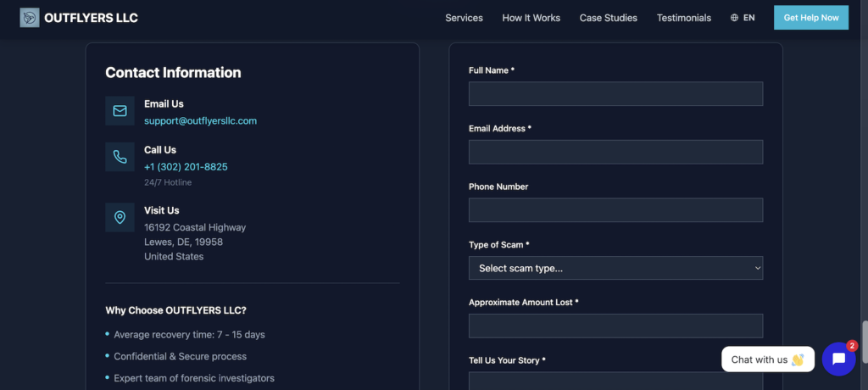This screenshot has width=868, height=390.
Task: Click the phone icon beside Call Us
Action: pyautogui.click(x=120, y=157)
